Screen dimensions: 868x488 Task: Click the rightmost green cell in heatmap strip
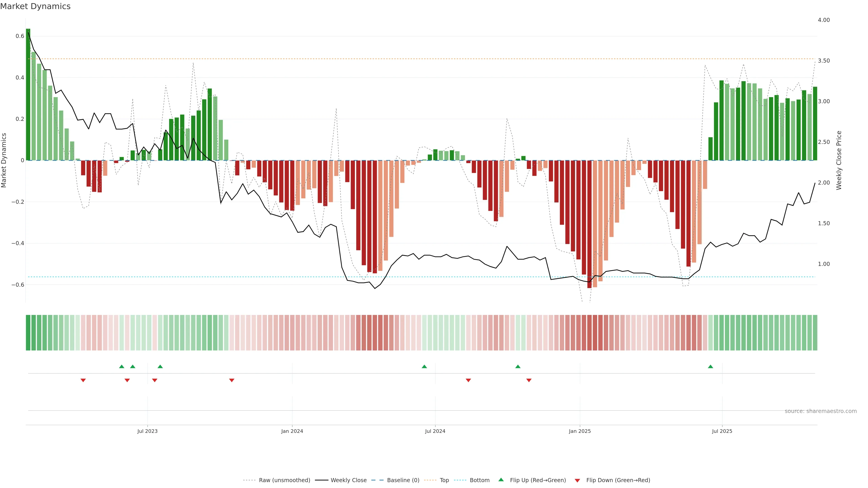click(x=815, y=332)
